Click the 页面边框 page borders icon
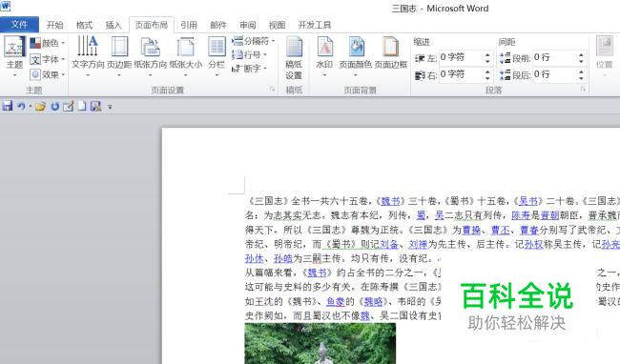Screen dimensions: 620x364 pos(390,46)
